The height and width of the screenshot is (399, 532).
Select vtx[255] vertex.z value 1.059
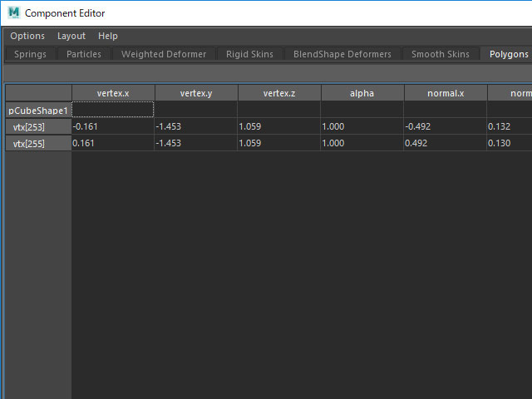click(279, 143)
